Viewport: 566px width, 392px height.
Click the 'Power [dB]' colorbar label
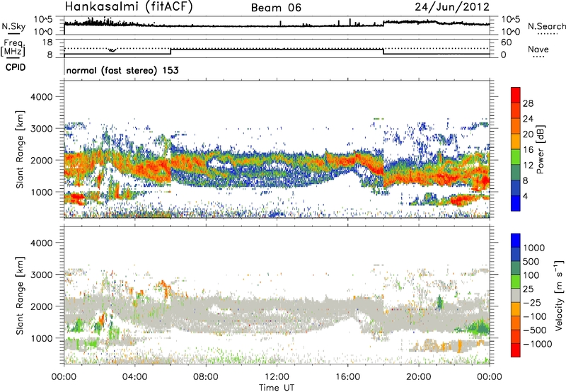pyautogui.click(x=541, y=150)
